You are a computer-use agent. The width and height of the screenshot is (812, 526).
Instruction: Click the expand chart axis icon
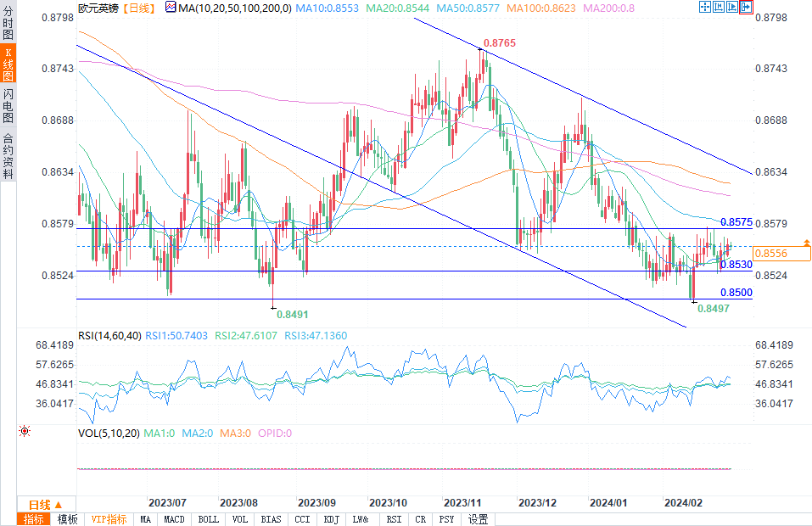tap(731, 7)
